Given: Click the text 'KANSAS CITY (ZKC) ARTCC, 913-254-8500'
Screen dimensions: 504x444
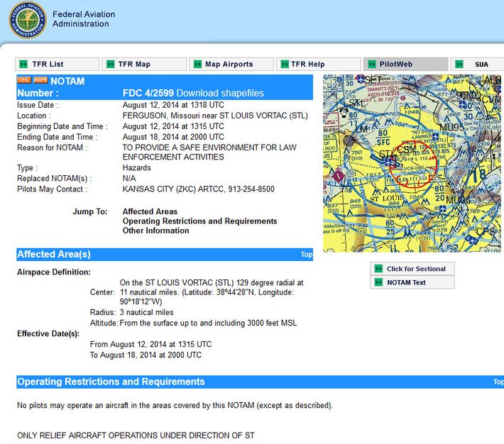Looking at the screenshot, I should click(198, 189).
